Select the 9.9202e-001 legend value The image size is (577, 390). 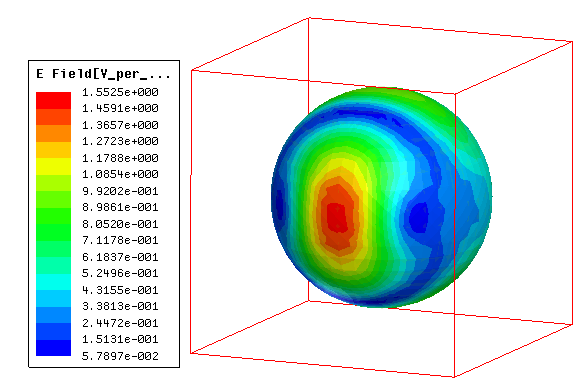[x=120, y=191]
